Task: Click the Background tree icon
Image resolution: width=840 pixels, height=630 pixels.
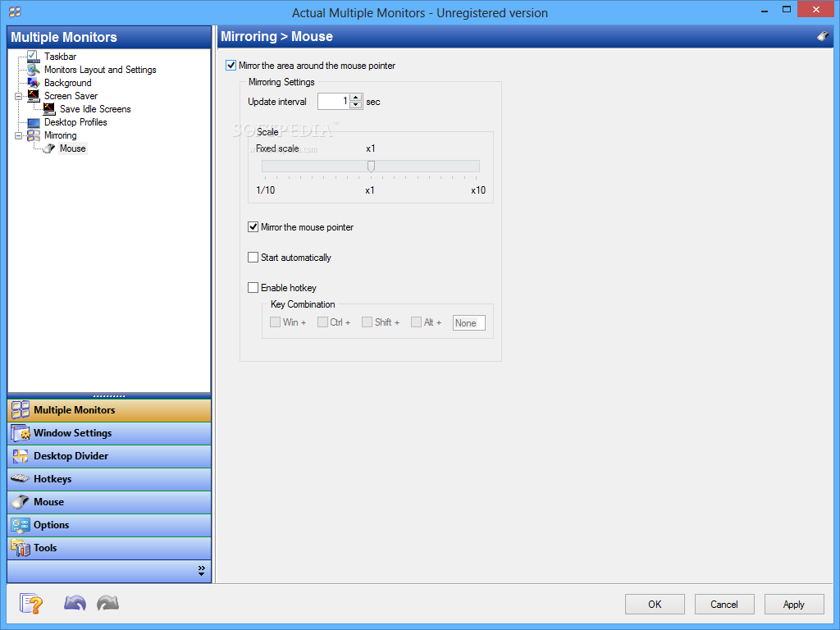Action: [x=33, y=83]
